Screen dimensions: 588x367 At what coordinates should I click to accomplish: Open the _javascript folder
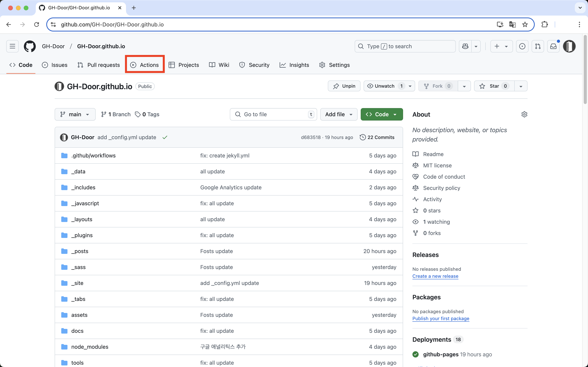coord(85,203)
